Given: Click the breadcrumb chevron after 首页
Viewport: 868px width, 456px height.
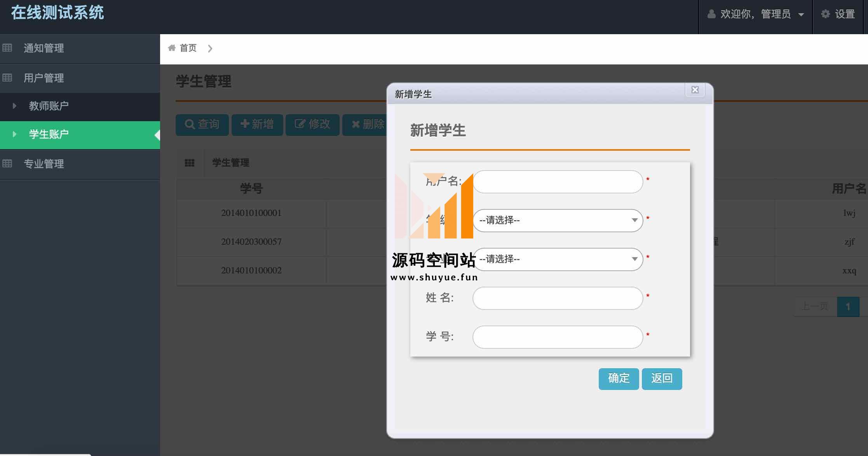Looking at the screenshot, I should 210,48.
